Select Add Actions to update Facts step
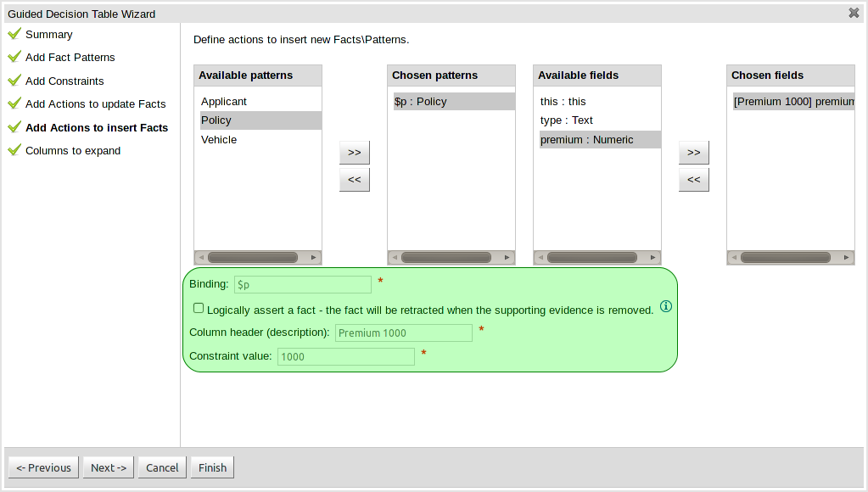 coord(95,104)
